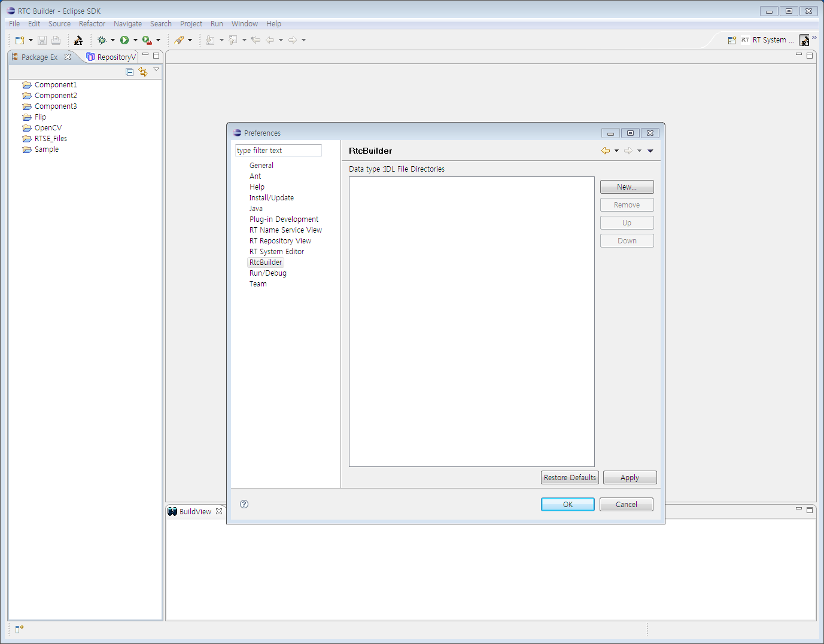Select the Run/Debug preference category
Image resolution: width=824 pixels, height=644 pixels.
tap(268, 273)
